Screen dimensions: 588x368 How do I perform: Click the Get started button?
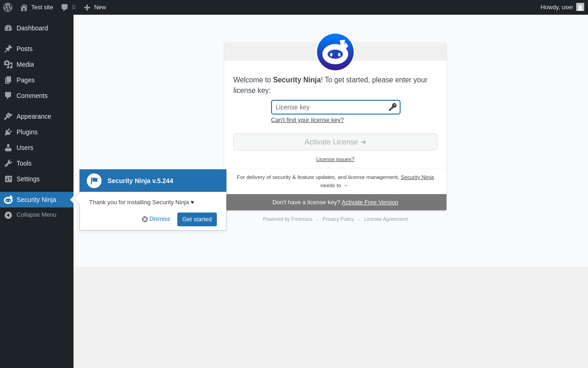(197, 219)
